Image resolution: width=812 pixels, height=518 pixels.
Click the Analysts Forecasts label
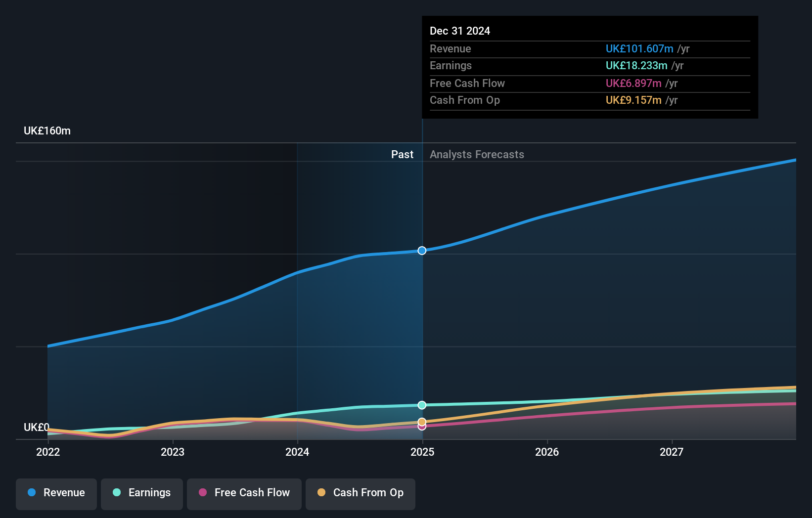(477, 154)
